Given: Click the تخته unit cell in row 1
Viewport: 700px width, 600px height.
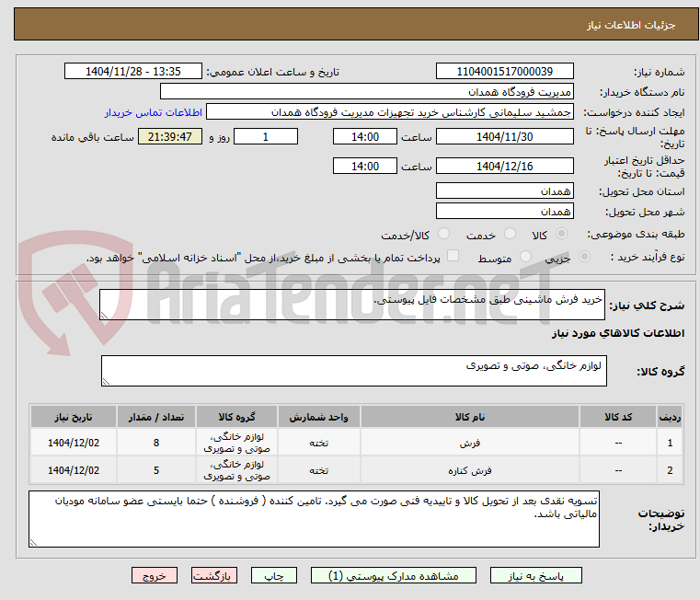Looking at the screenshot, I should (x=319, y=443).
